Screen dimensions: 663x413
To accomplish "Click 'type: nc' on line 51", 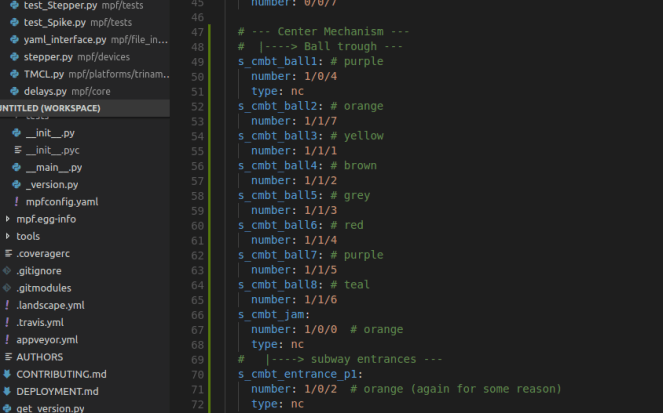I will pos(277,91).
